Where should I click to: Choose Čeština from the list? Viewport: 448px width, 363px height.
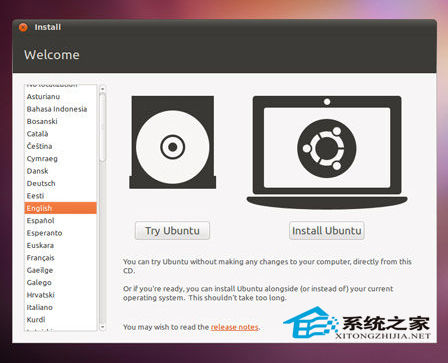pyautogui.click(x=61, y=146)
